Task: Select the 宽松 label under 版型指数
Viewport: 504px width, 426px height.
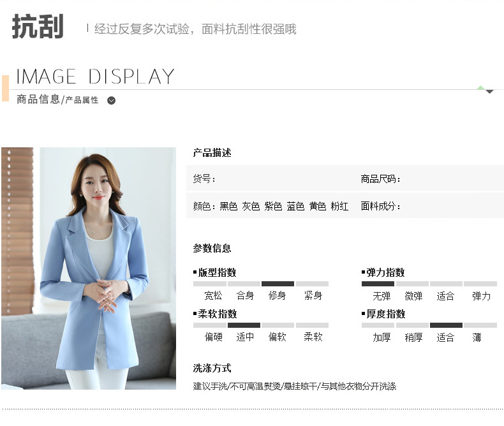Action: (x=213, y=296)
